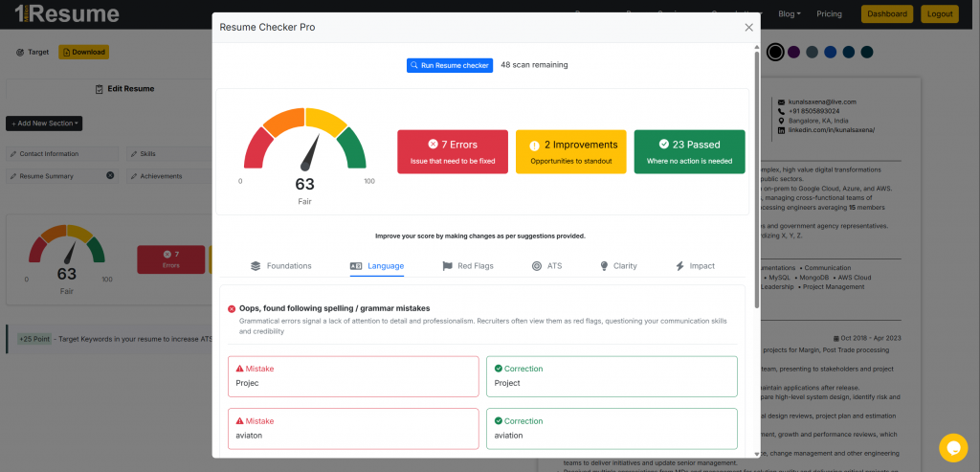
Task: Open the Clarity tab
Action: coord(617,265)
